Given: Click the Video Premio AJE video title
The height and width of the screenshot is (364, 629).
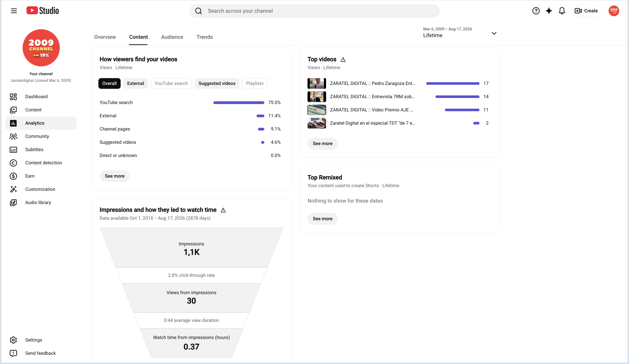Looking at the screenshot, I should [x=371, y=110].
